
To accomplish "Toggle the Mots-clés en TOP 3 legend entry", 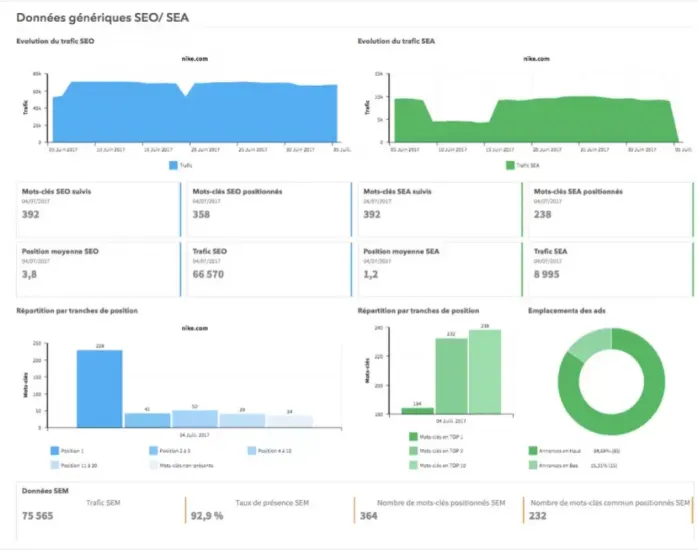I will coord(436,451).
